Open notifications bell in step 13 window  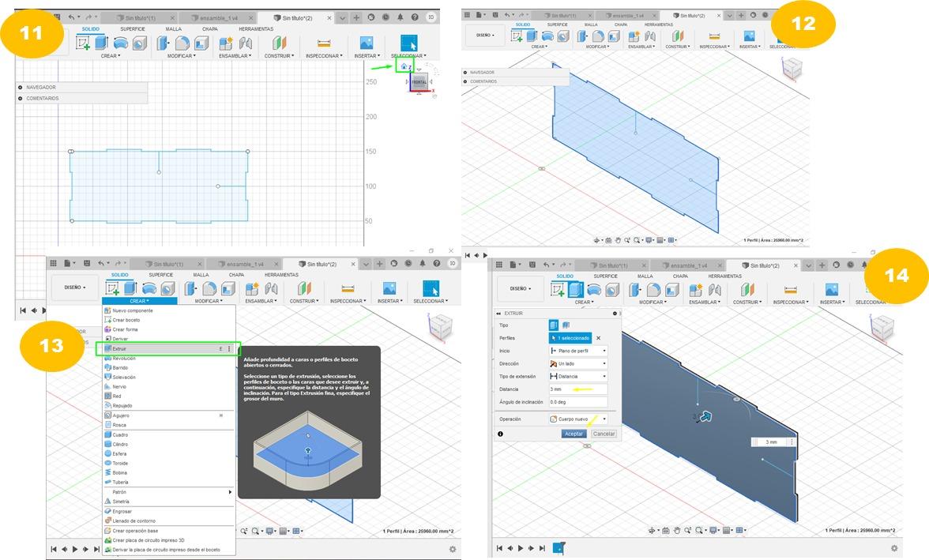click(423, 263)
